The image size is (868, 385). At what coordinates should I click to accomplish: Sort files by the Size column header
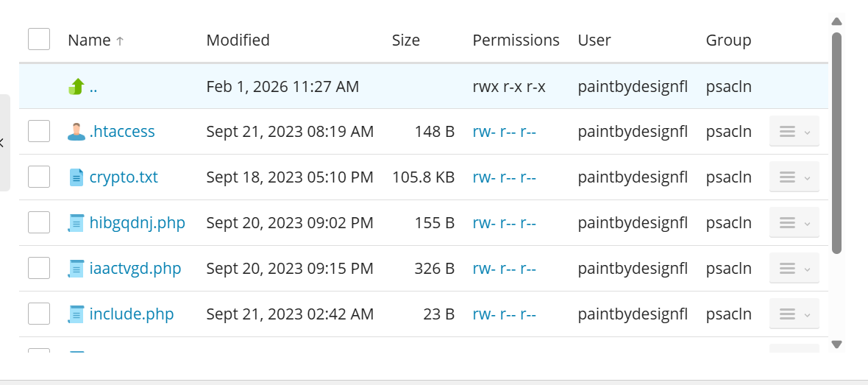coord(405,40)
